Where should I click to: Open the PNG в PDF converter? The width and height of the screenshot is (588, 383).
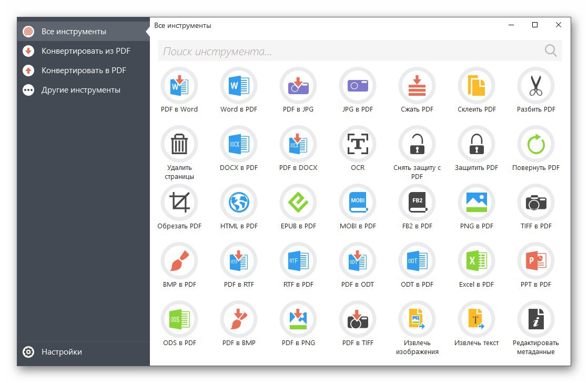click(477, 203)
